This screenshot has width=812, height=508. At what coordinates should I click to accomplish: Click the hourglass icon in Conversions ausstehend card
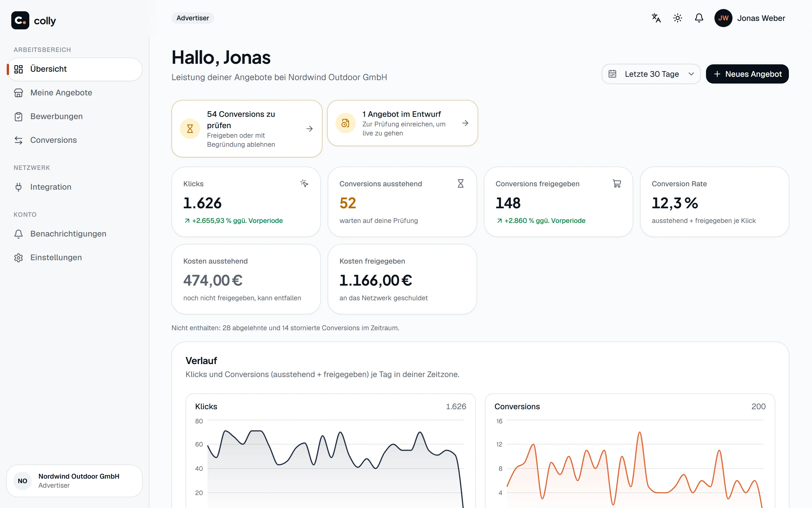tap(460, 183)
